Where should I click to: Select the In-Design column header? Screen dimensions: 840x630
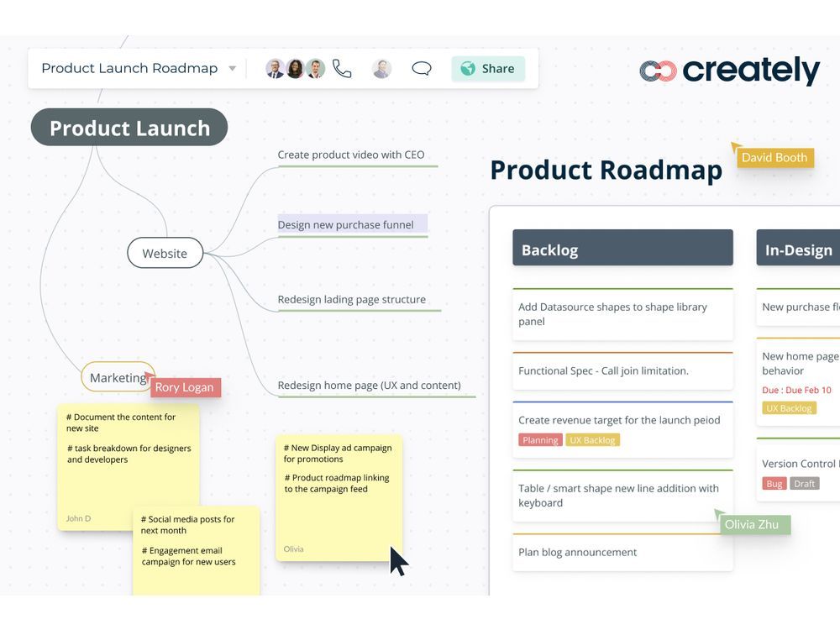coord(798,248)
